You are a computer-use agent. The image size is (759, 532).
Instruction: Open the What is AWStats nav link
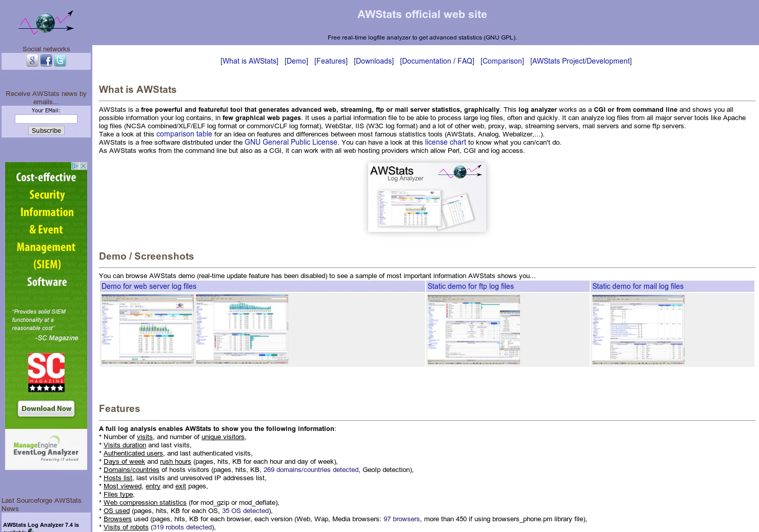coord(249,61)
